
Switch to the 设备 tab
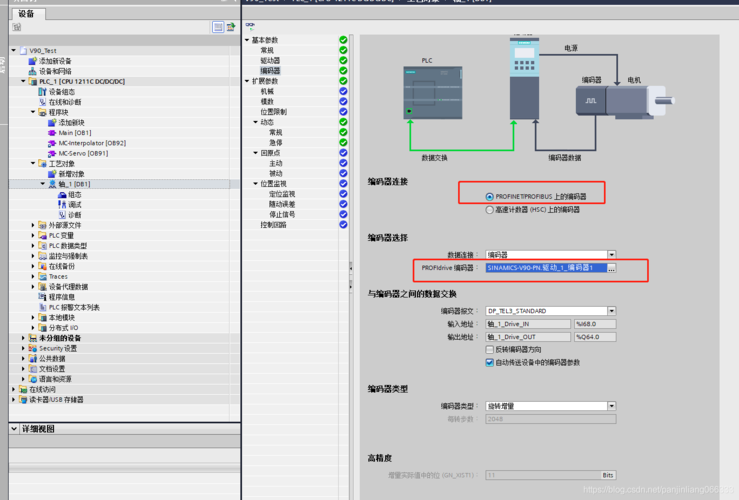[26, 14]
